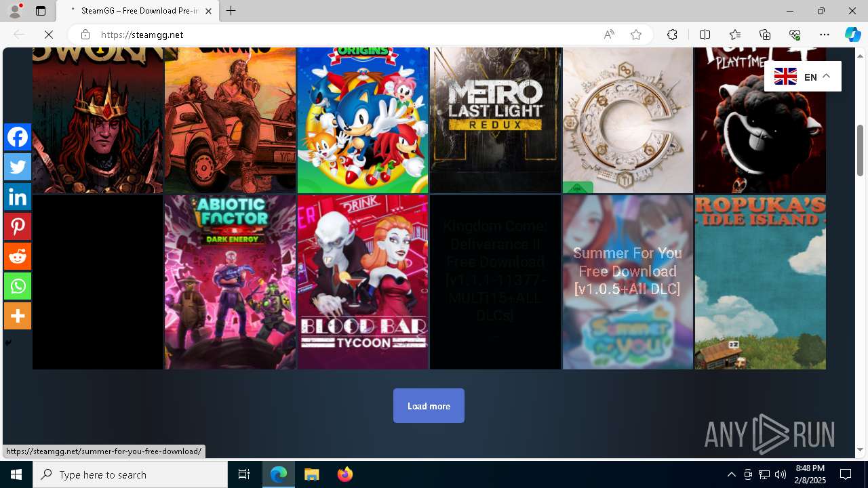
Task: Open more sharing options plus icon
Action: pyautogui.click(x=18, y=316)
